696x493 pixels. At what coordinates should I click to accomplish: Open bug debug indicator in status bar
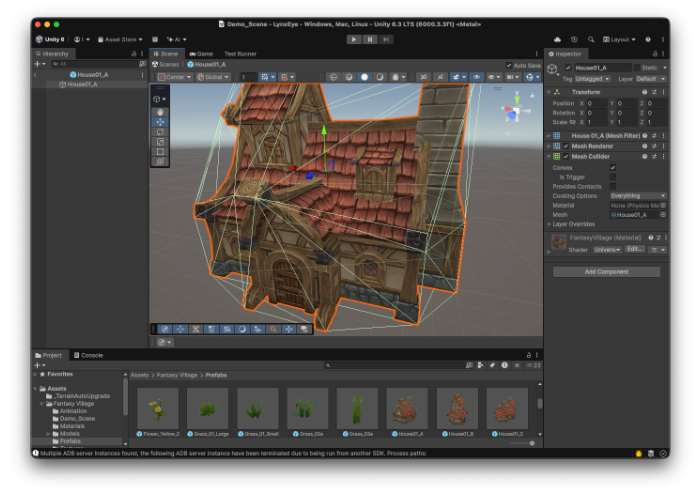pos(639,454)
